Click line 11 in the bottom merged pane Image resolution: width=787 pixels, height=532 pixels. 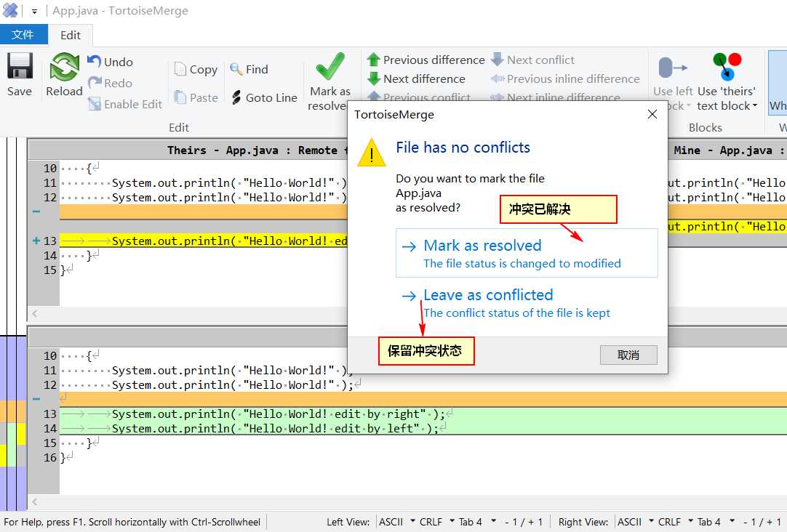coord(423,370)
